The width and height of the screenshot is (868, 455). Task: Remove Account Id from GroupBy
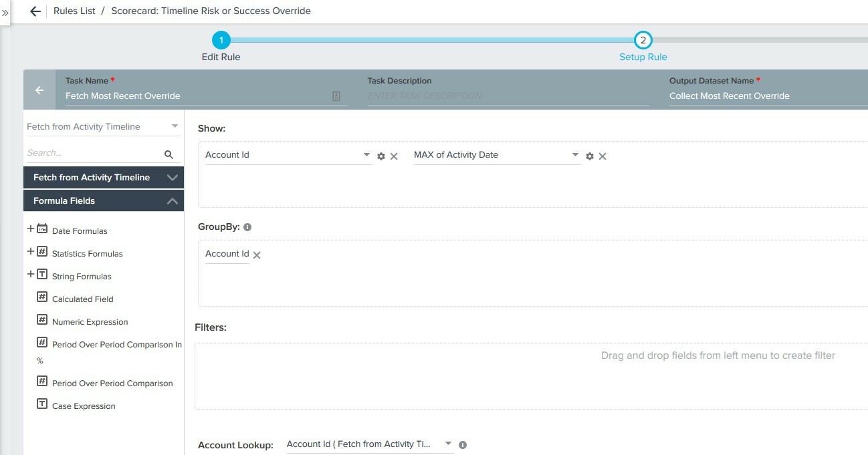coord(257,255)
